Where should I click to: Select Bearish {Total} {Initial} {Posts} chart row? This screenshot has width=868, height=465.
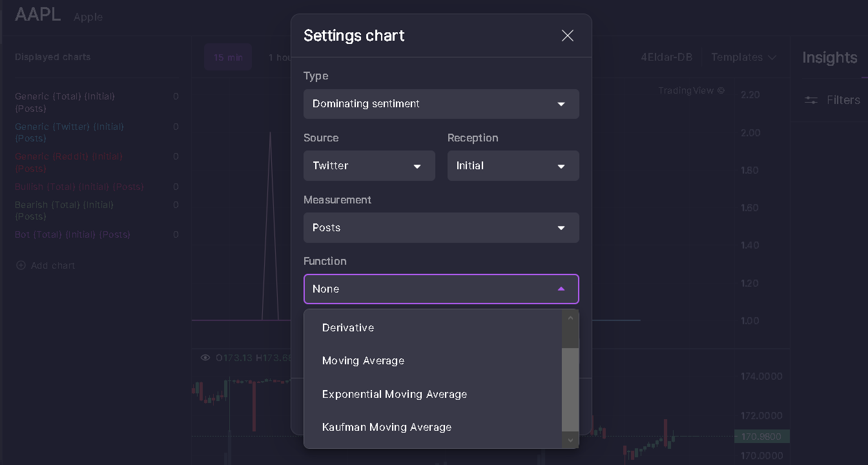pyautogui.click(x=97, y=211)
